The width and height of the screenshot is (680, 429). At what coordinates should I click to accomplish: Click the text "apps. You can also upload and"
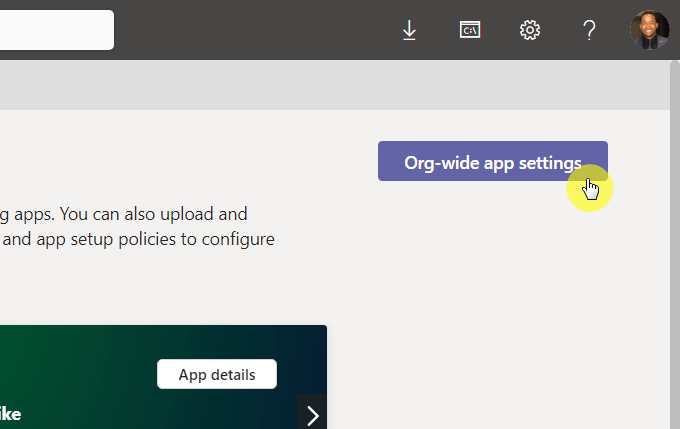[131, 214]
